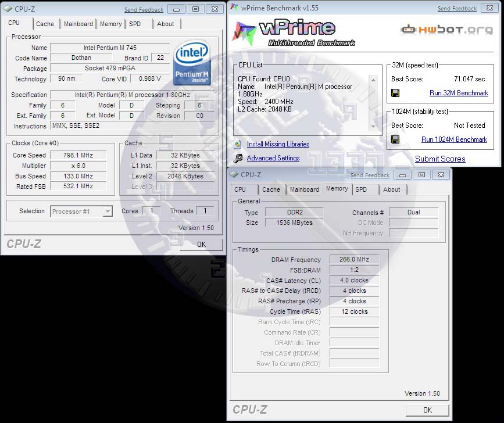504x423 pixels.
Task: Click the memory Size value 1536 MBytes
Action: point(294,223)
